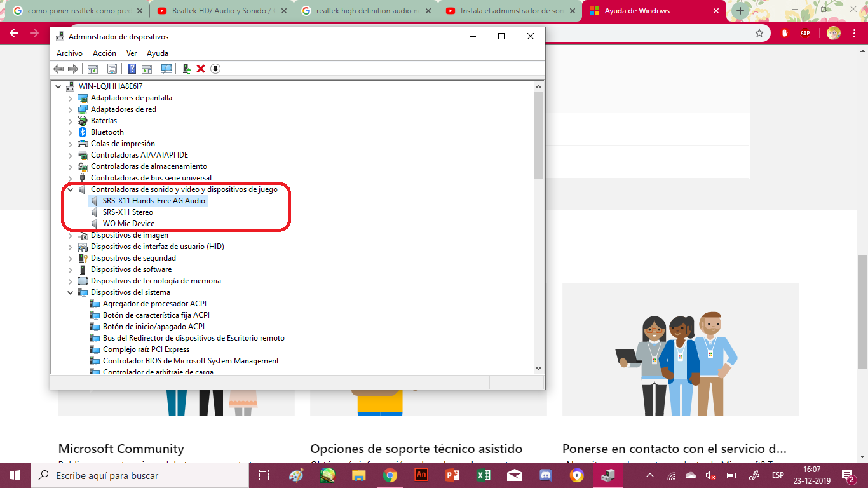Open the Properties toolbar icon
868x488 pixels.
click(112, 69)
